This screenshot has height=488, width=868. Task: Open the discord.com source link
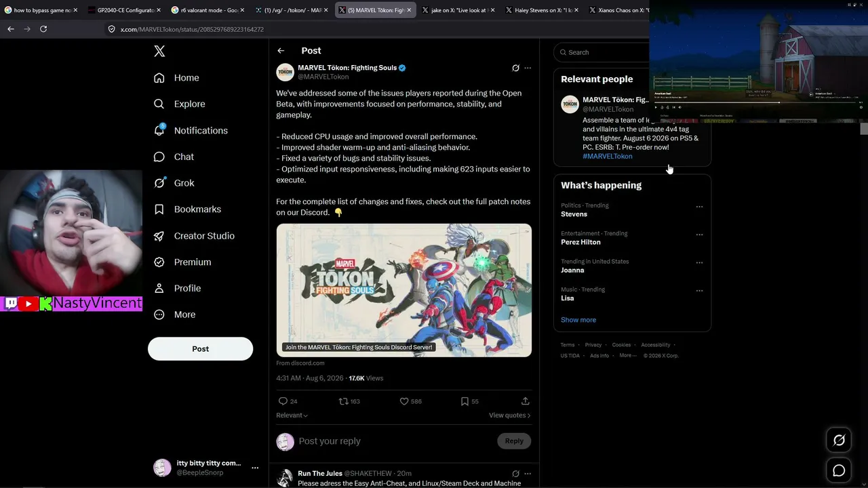tap(300, 363)
